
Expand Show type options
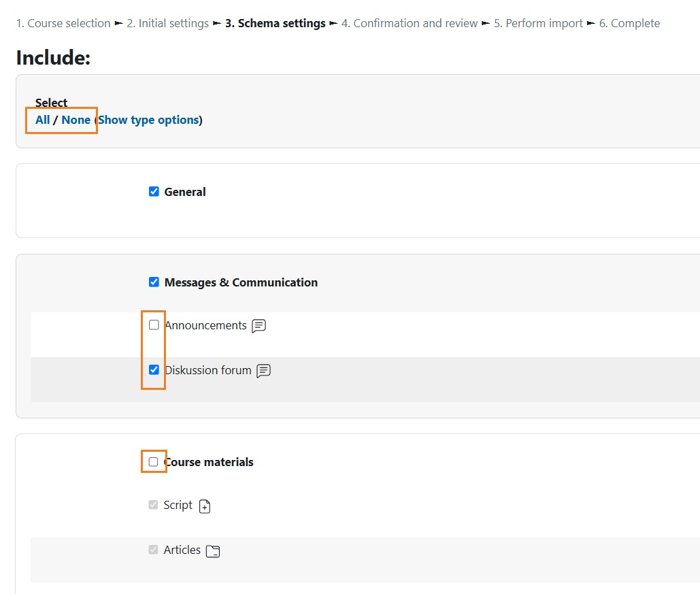pyautogui.click(x=148, y=120)
